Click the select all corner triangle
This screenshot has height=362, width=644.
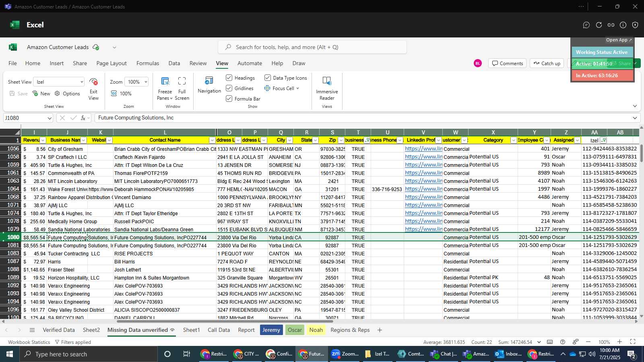coord(17,132)
